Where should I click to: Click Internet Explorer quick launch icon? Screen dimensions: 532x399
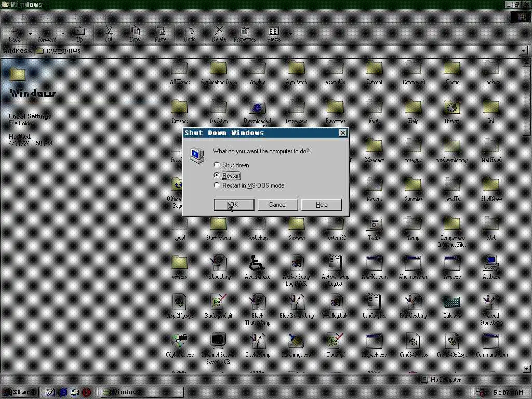click(x=63, y=392)
